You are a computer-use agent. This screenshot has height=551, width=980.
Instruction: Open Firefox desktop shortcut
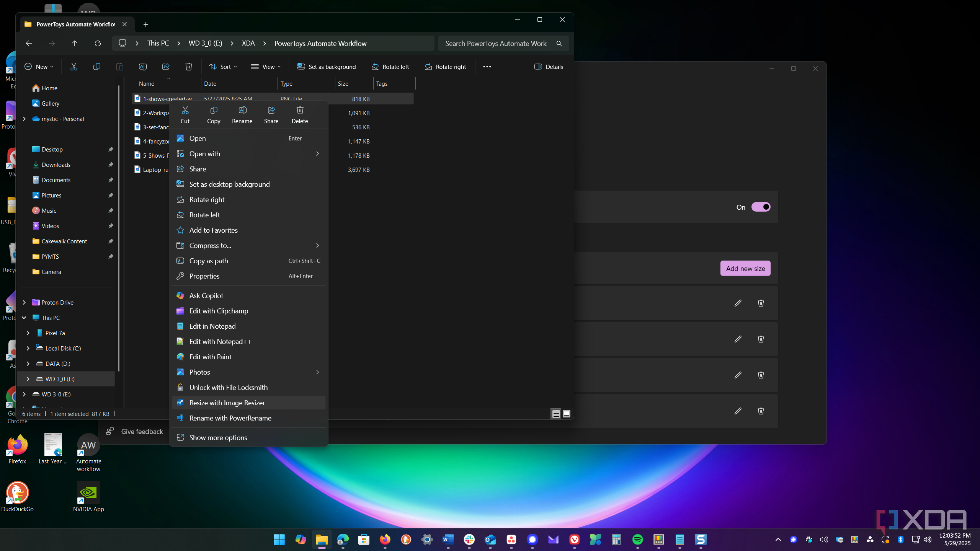[17, 450]
